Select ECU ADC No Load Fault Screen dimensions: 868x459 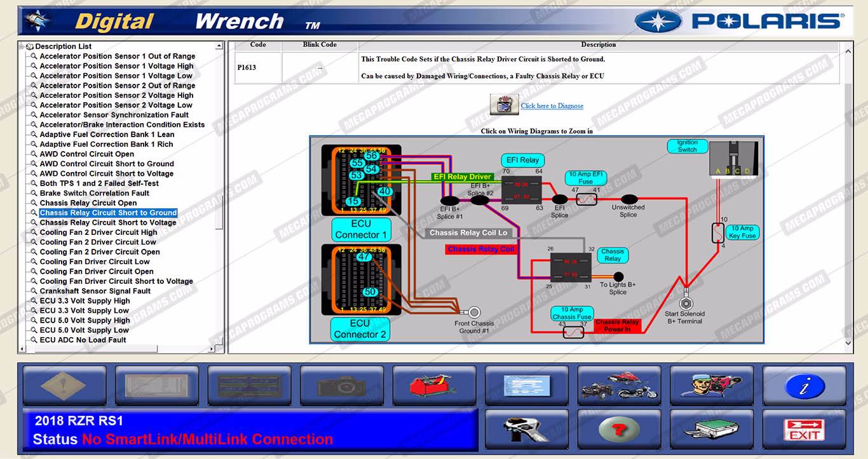coord(83,340)
